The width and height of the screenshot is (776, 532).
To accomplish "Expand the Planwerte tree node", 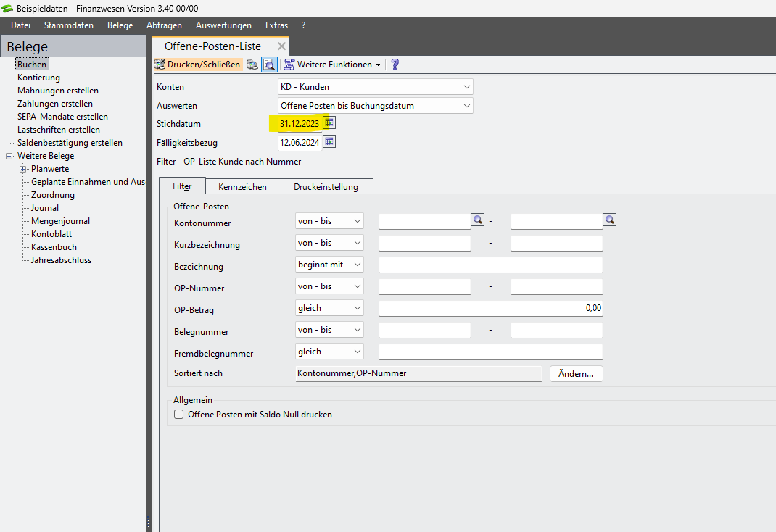I will pos(22,169).
